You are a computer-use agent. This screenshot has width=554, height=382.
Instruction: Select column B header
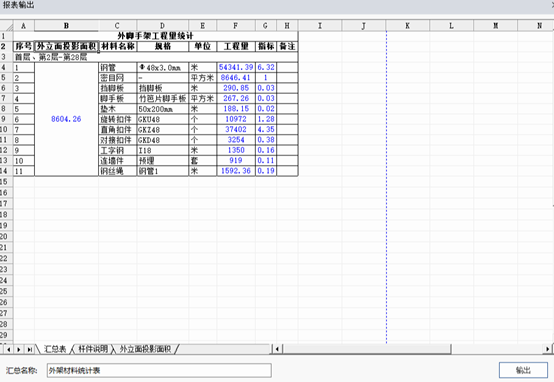click(66, 25)
